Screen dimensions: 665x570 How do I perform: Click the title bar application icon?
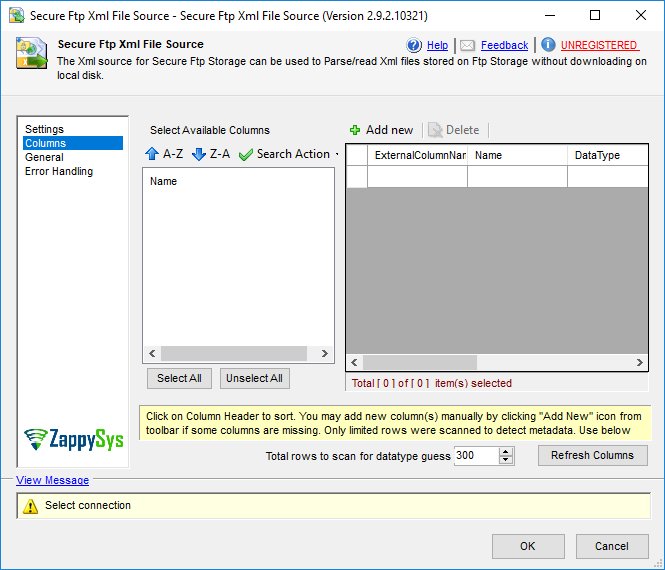[17, 16]
